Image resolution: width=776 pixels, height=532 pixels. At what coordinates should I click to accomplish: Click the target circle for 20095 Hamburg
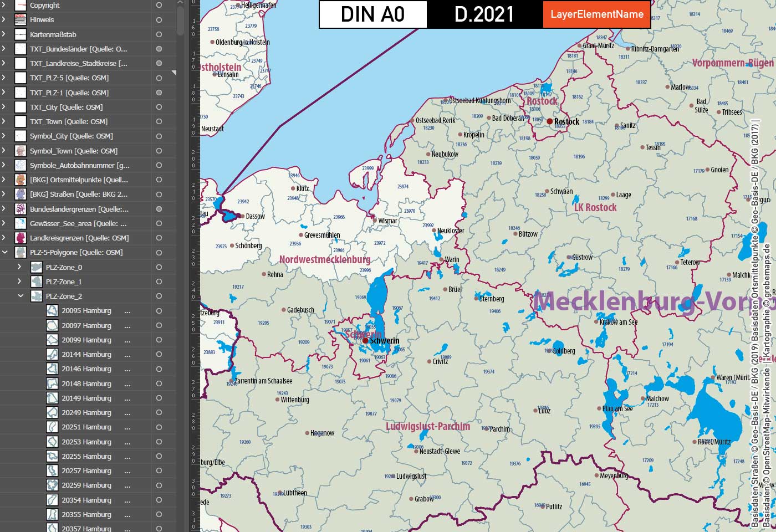[x=159, y=310]
